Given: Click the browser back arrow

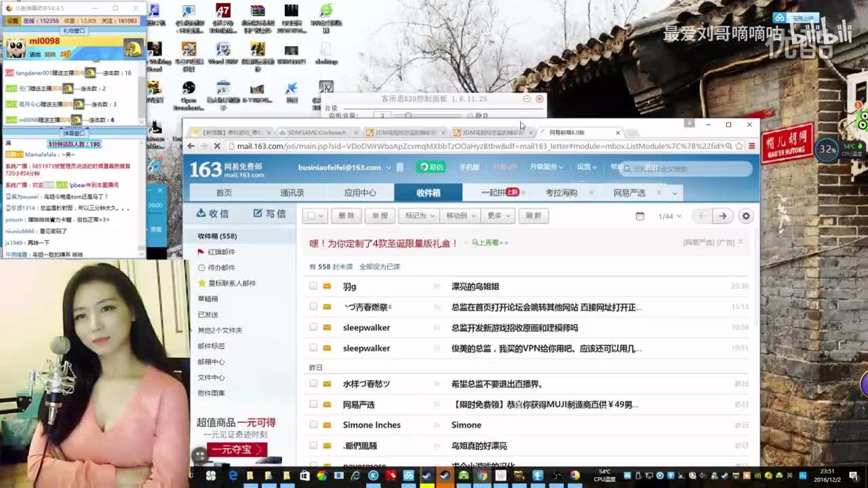Looking at the screenshot, I should click(x=191, y=146).
